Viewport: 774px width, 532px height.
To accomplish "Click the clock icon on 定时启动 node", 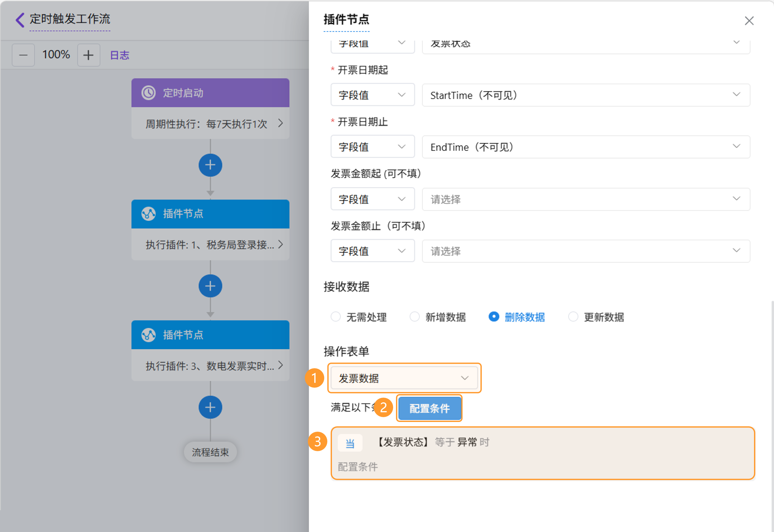I will point(149,93).
